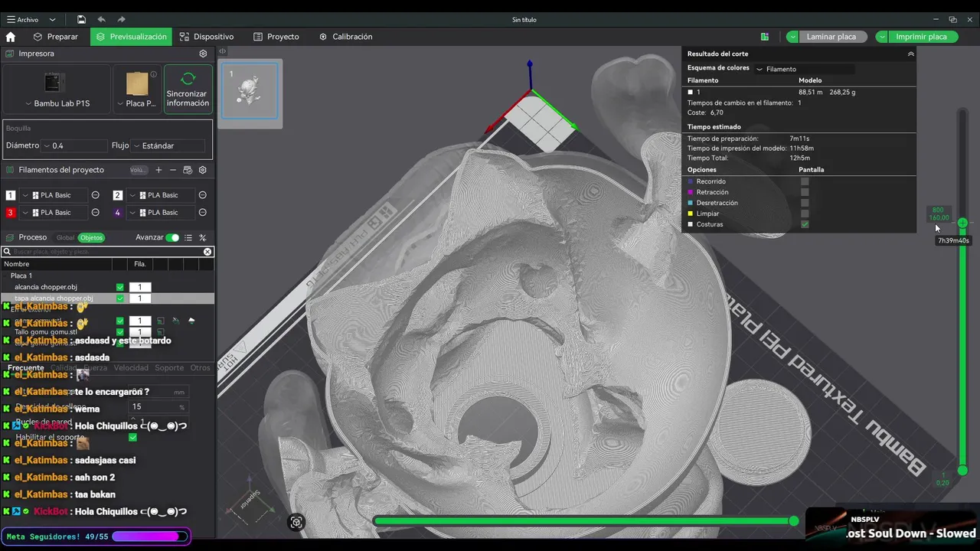
Task: Click the Volú... flushing volumes button
Action: (139, 170)
